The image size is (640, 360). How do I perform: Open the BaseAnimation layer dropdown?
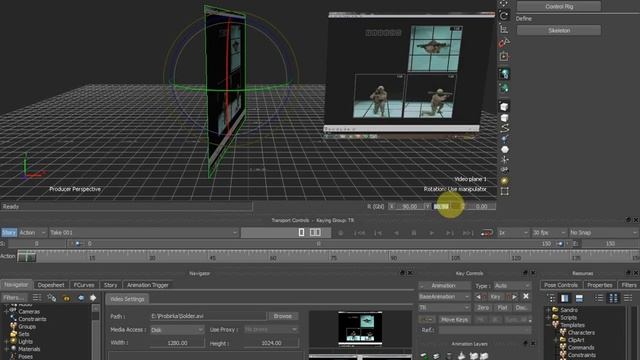point(444,296)
